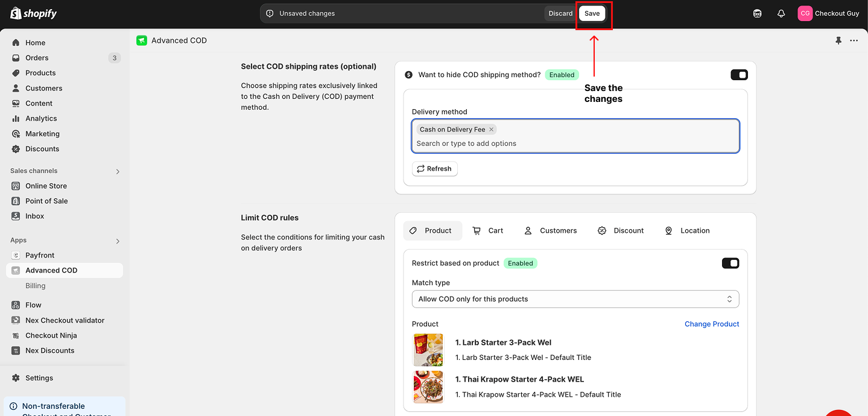Open the Sidekick assistant icon in top bar
The height and width of the screenshot is (416, 868).
(758, 13)
